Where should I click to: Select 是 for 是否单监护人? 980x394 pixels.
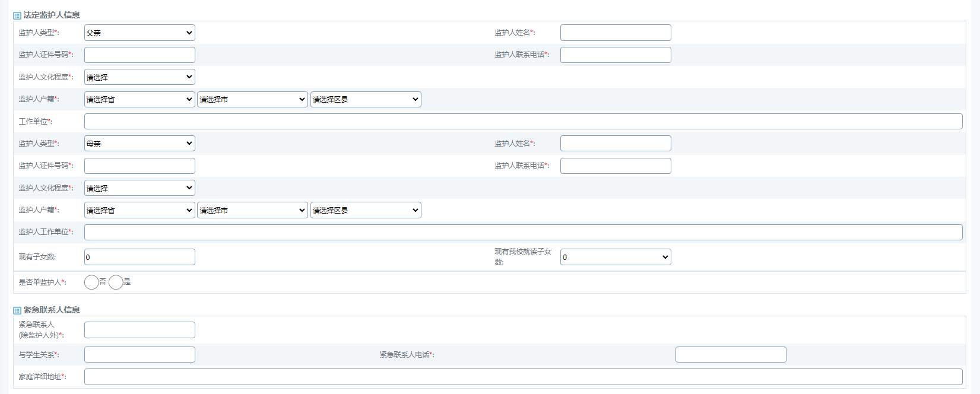116,282
